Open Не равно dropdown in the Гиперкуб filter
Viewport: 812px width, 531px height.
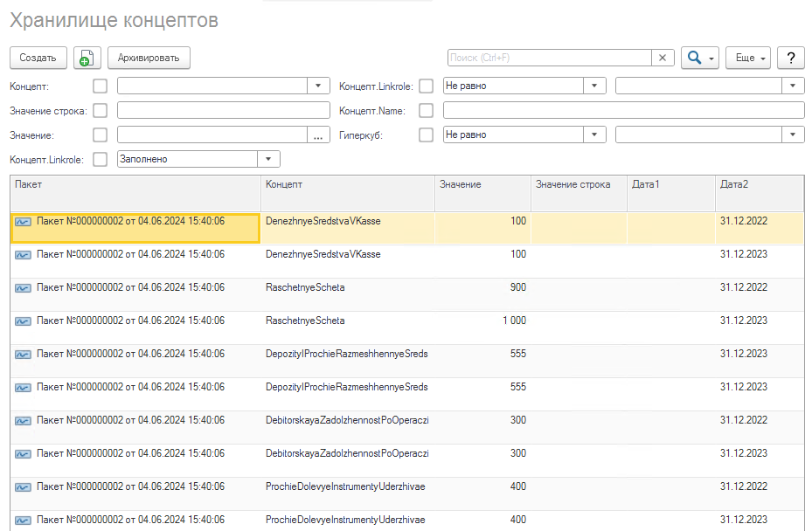(594, 135)
